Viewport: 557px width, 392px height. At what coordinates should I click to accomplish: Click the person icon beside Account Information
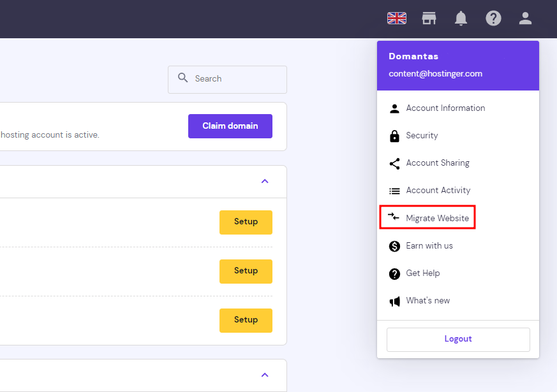coord(394,108)
